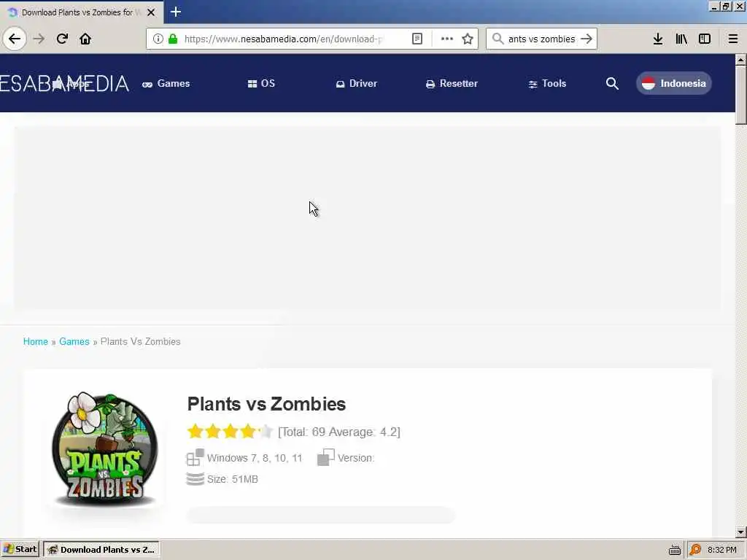Click the stacked disk size icon

(195, 478)
